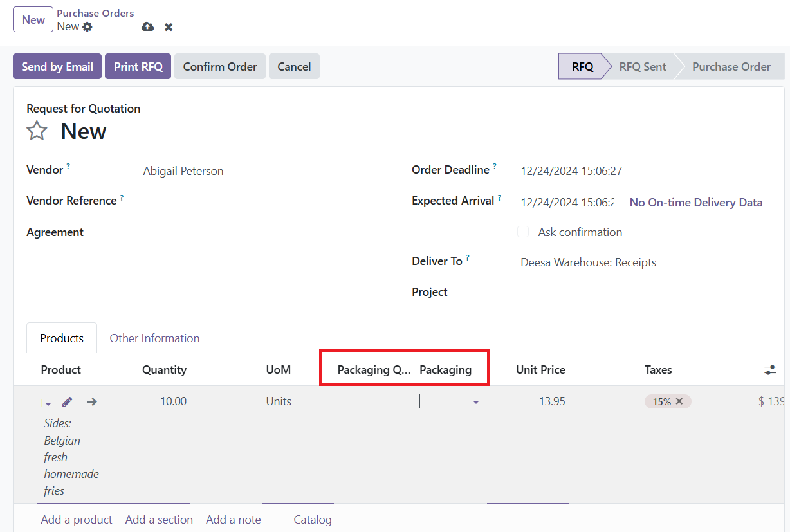
Task: Go to Purchase Orders breadcrumb
Action: 95,13
